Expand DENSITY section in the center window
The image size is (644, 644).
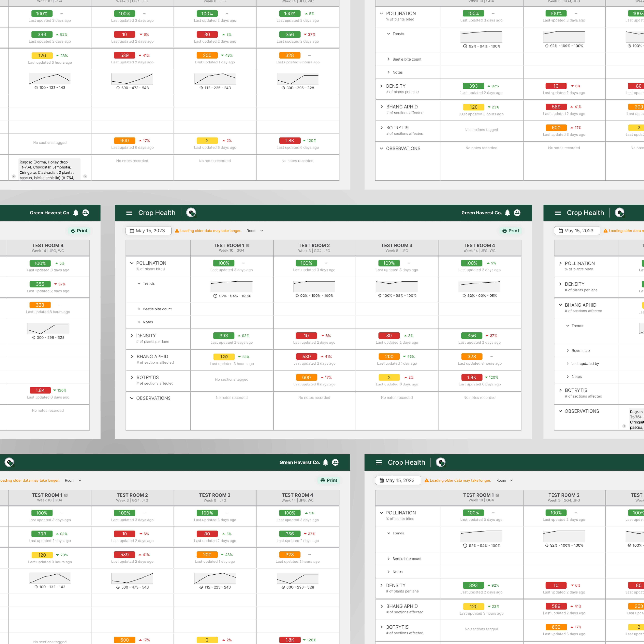pos(132,336)
